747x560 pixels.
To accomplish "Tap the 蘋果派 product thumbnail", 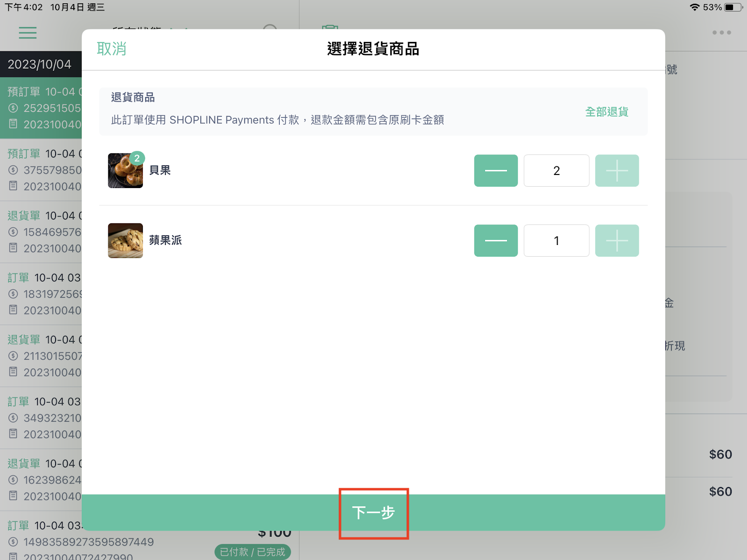I will 126,241.
